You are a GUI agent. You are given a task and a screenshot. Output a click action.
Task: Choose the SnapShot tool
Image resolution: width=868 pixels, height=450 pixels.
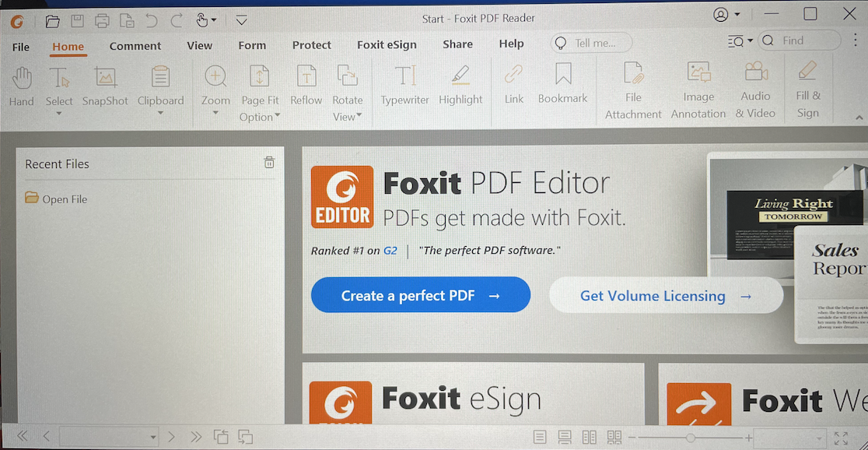[x=105, y=87]
